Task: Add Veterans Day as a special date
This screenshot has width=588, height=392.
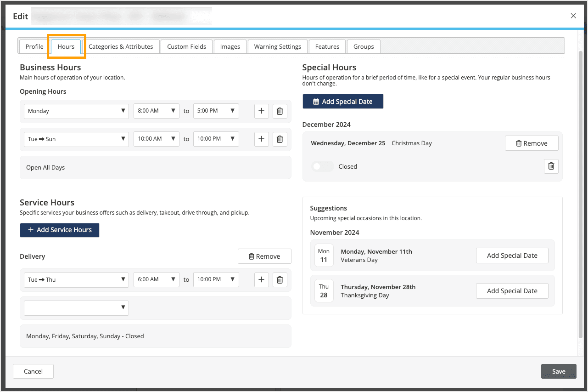Action: (x=512, y=256)
